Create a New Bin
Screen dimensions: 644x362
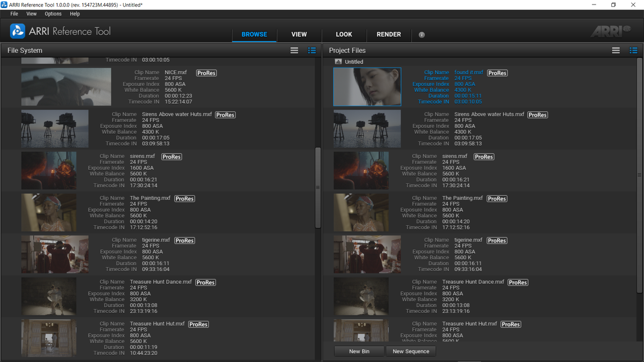coord(359,351)
